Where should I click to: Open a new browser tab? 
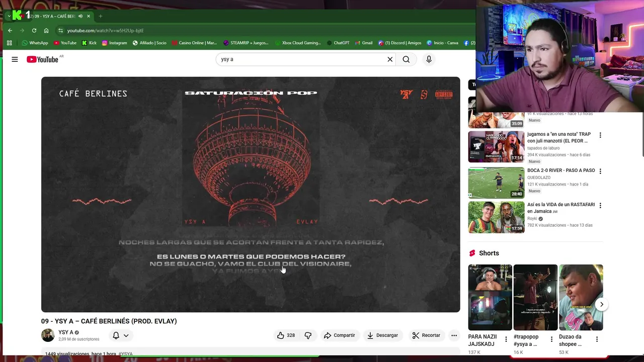[x=100, y=16]
